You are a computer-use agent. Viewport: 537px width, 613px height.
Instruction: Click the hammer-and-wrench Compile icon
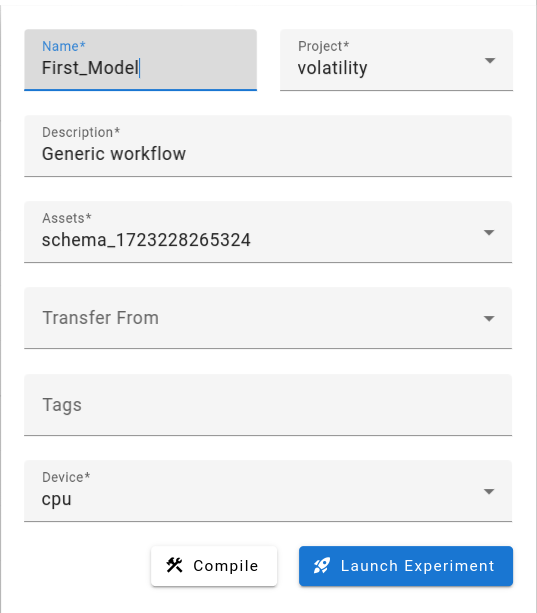[174, 565]
